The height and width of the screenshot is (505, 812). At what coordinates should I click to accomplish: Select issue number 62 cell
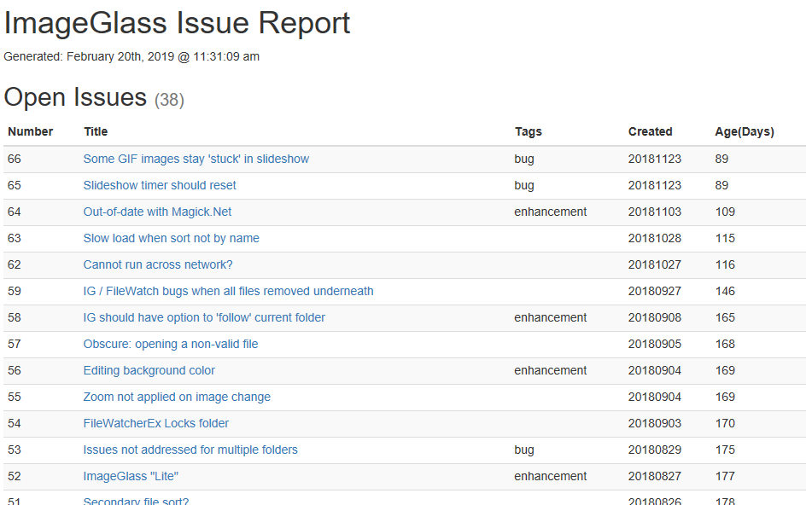[15, 264]
